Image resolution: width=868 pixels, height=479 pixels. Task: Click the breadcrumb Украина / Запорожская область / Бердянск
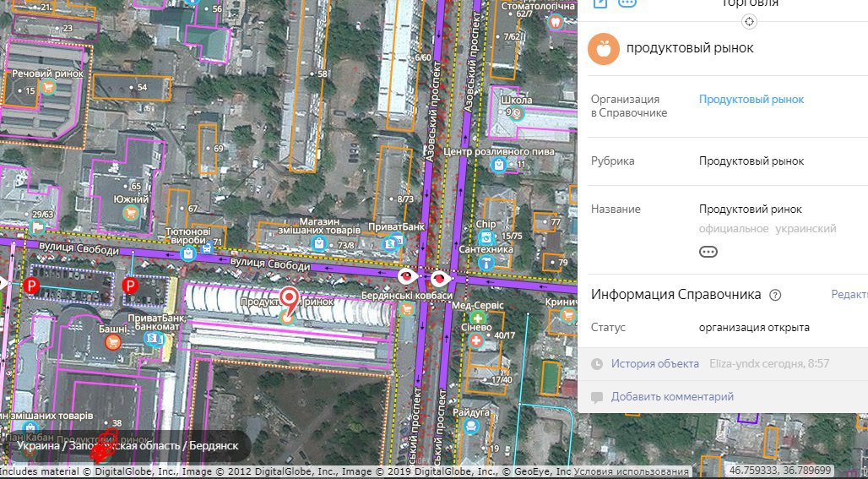click(127, 446)
